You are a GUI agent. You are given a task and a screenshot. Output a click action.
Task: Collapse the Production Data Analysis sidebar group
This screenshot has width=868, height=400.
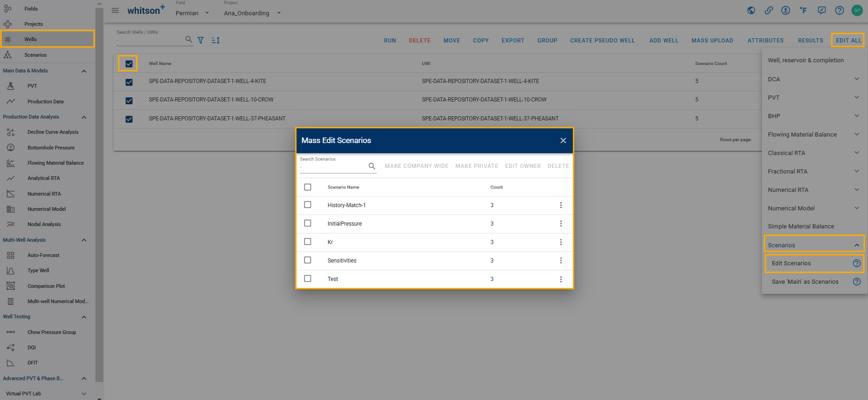(84, 117)
